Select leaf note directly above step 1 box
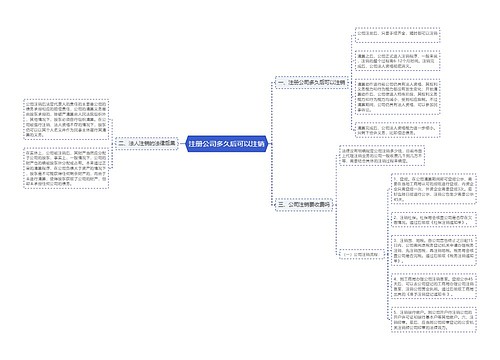The width and height of the screenshot is (500, 360). 382,155
